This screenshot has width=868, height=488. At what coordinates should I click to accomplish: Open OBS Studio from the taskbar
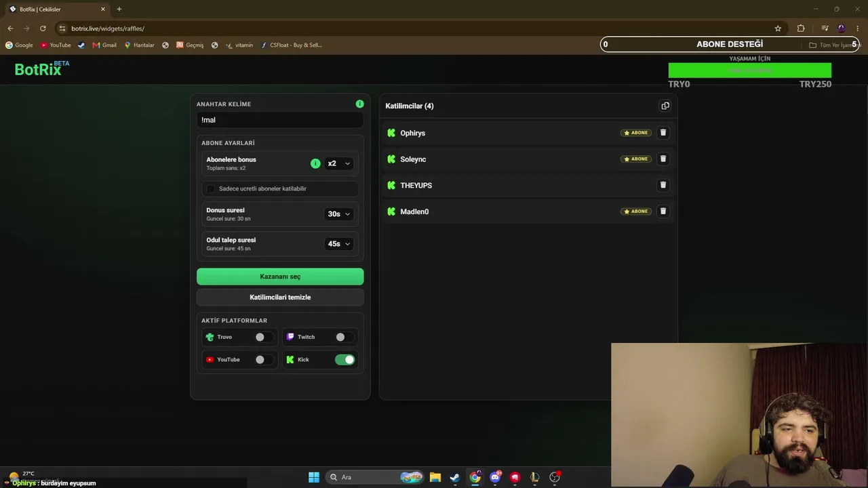(555, 477)
